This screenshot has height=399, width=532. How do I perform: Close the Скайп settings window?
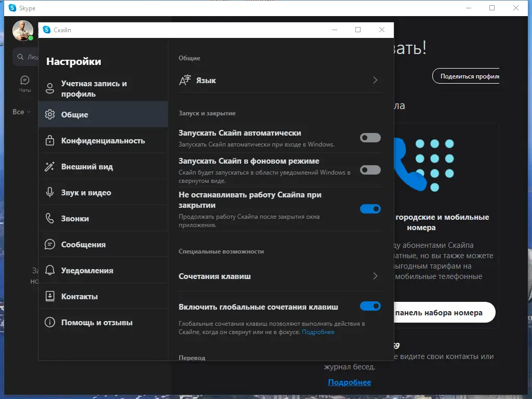[x=382, y=30]
